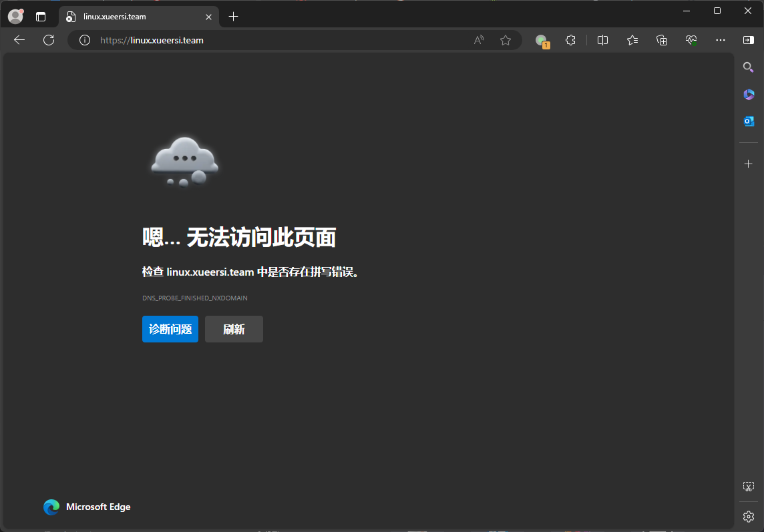This screenshot has height=532, width=764.
Task: Reload the page with refresh icon
Action: pyautogui.click(x=49, y=40)
